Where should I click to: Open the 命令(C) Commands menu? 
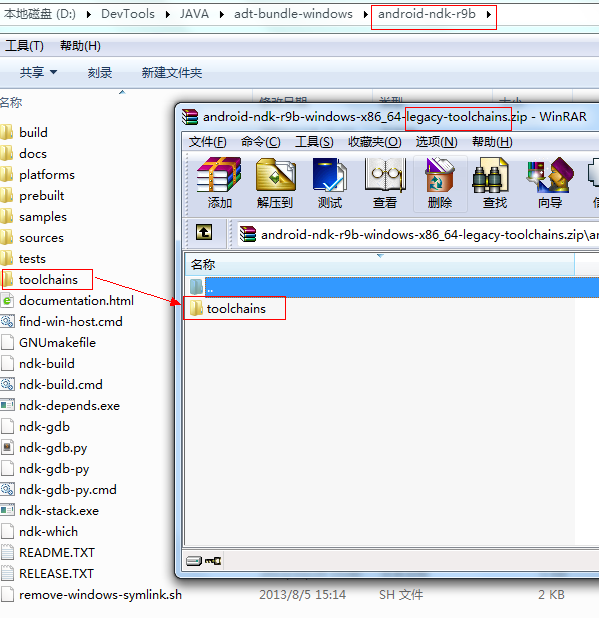tap(261, 141)
